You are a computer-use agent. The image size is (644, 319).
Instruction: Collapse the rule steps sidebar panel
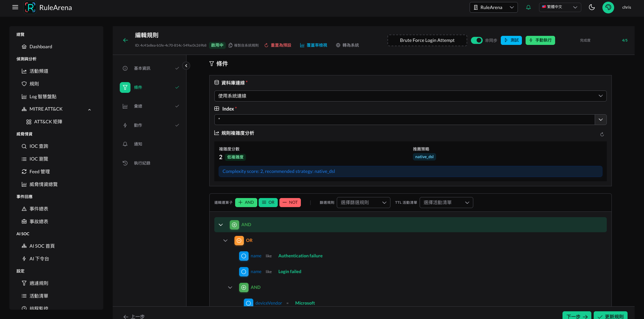(186, 66)
